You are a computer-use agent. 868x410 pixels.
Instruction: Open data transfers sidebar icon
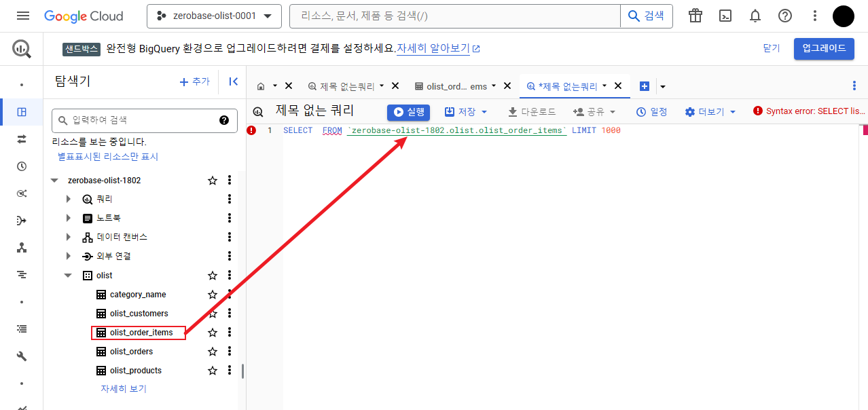(x=21, y=138)
